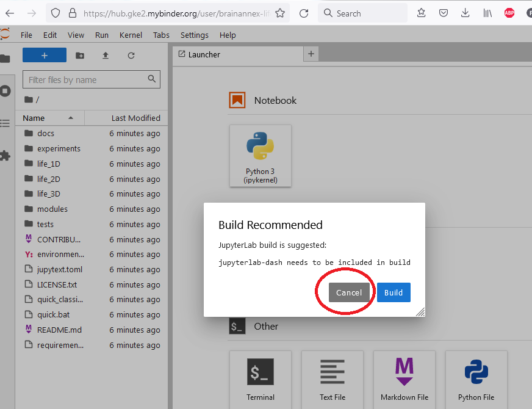532x409 pixels.
Task: Select the LICENSE.txt file
Action: tap(92, 284)
